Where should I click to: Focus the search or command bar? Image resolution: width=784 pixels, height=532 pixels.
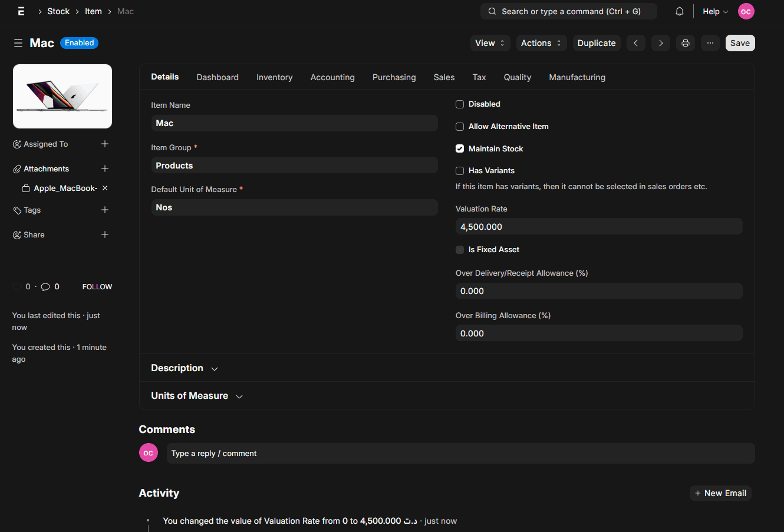point(569,11)
